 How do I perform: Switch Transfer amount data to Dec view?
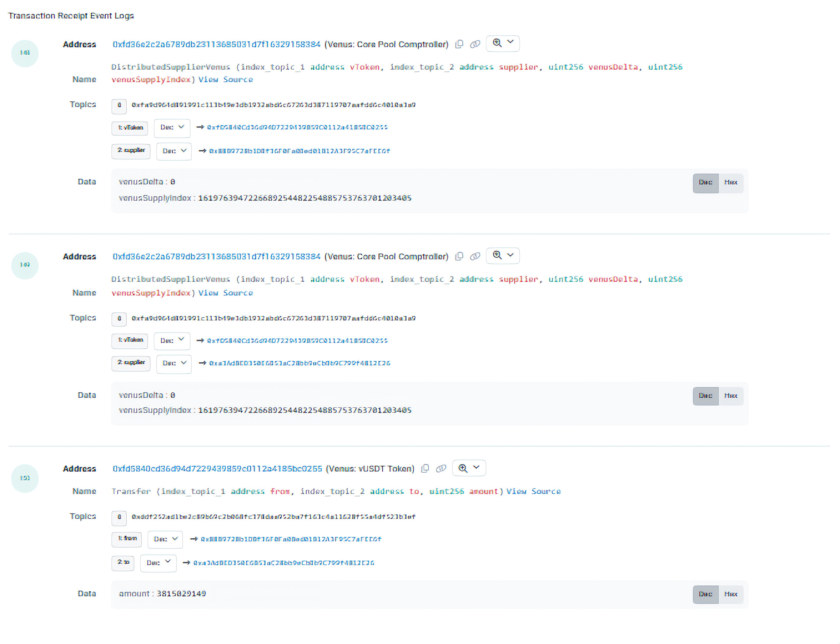coord(705,595)
